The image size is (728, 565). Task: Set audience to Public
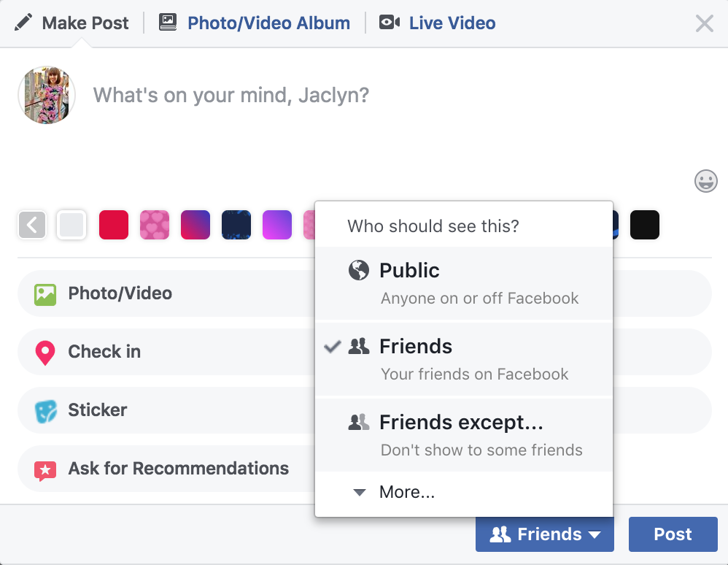click(464, 283)
